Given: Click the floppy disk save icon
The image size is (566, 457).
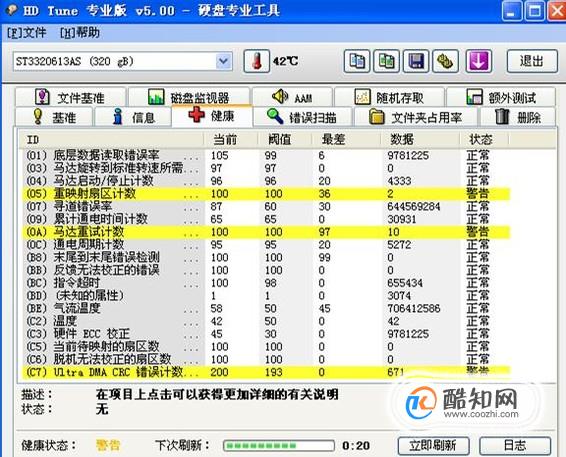Looking at the screenshot, I should pyautogui.click(x=416, y=61).
